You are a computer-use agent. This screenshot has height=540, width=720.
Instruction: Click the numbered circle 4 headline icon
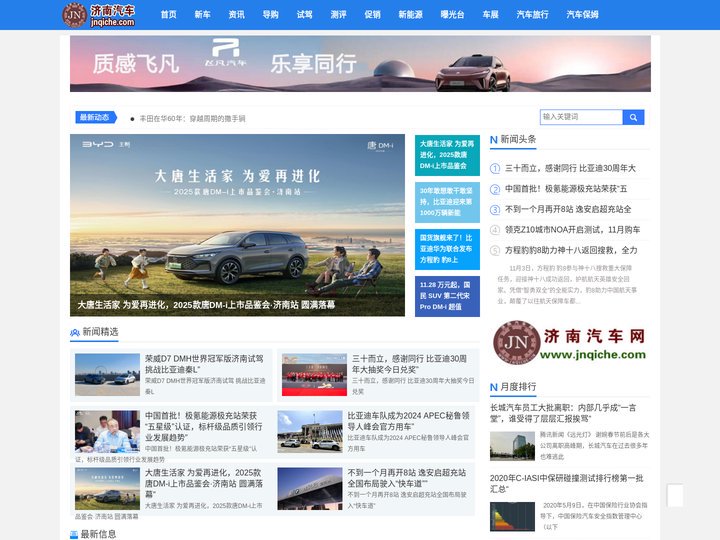tap(495, 230)
